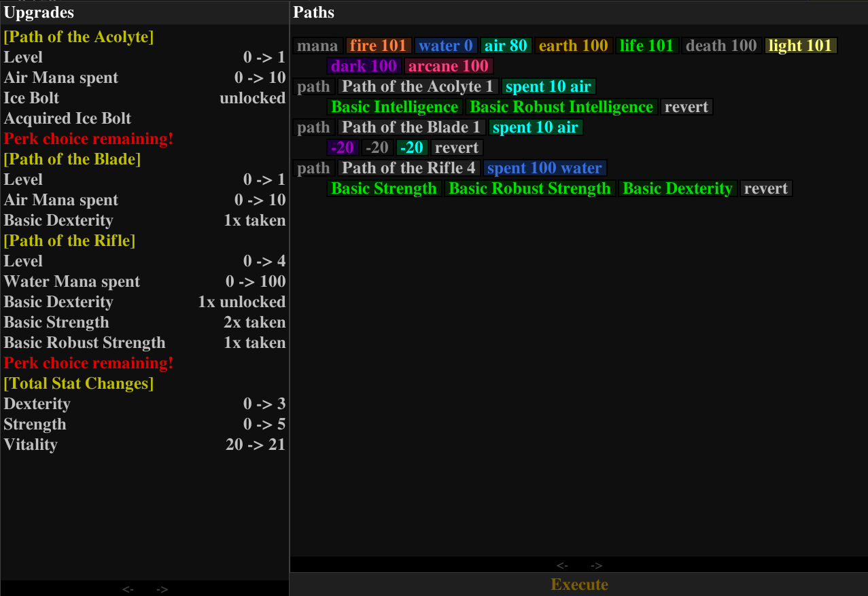Viewport: 868px width, 596px height.
Task: Choose the air 80 mana chip
Action: coord(506,46)
